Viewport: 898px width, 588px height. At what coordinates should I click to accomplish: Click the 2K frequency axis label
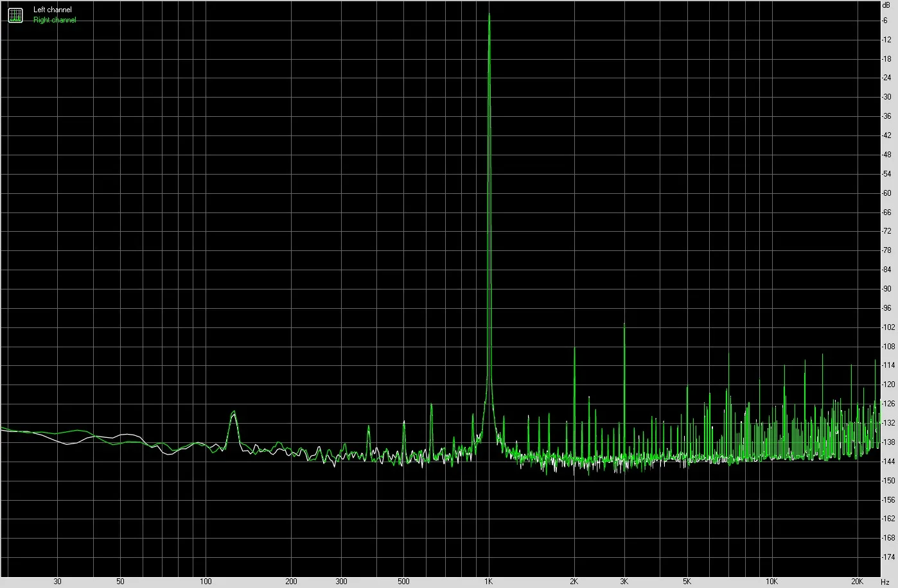pyautogui.click(x=574, y=582)
